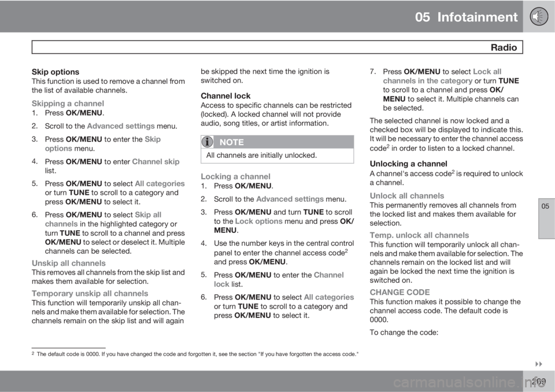Click the page number in the bottom corner
This screenshot has height=392, width=555.
(539, 381)
